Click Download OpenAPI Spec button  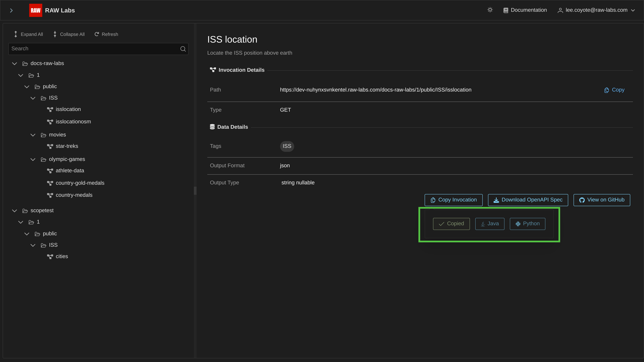pyautogui.click(x=528, y=200)
